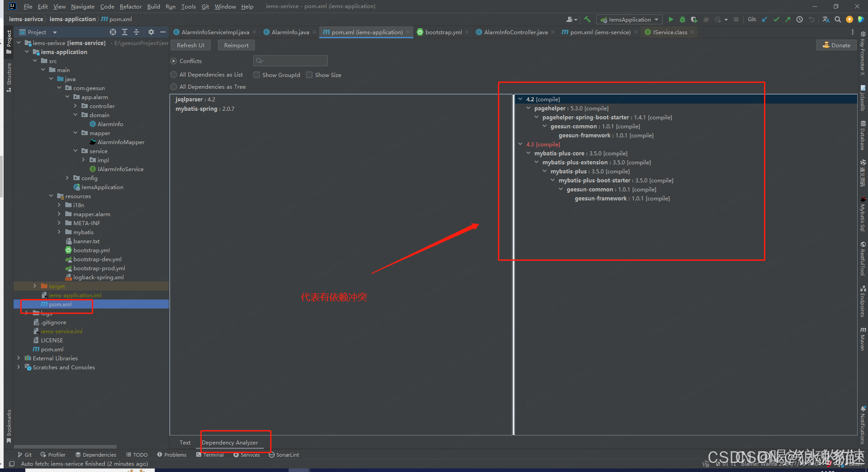Click Git push arrow icon
868x472 pixels.
(787, 19)
